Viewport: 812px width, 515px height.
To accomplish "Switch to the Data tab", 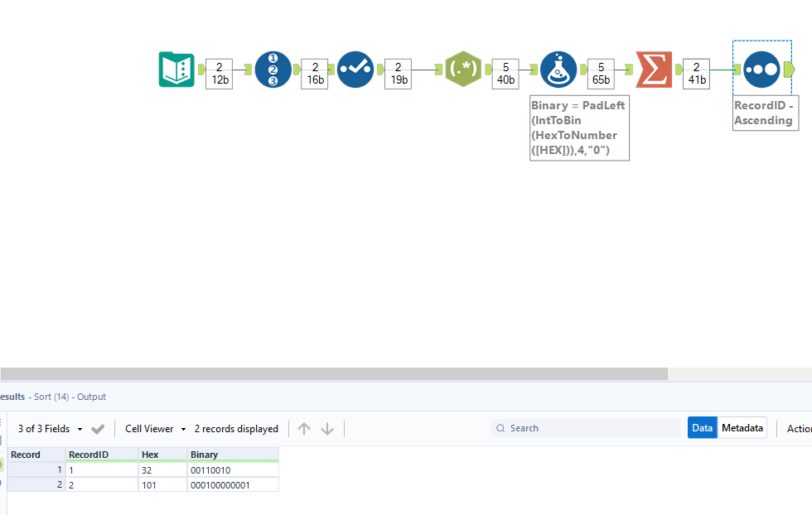I will click(x=702, y=427).
